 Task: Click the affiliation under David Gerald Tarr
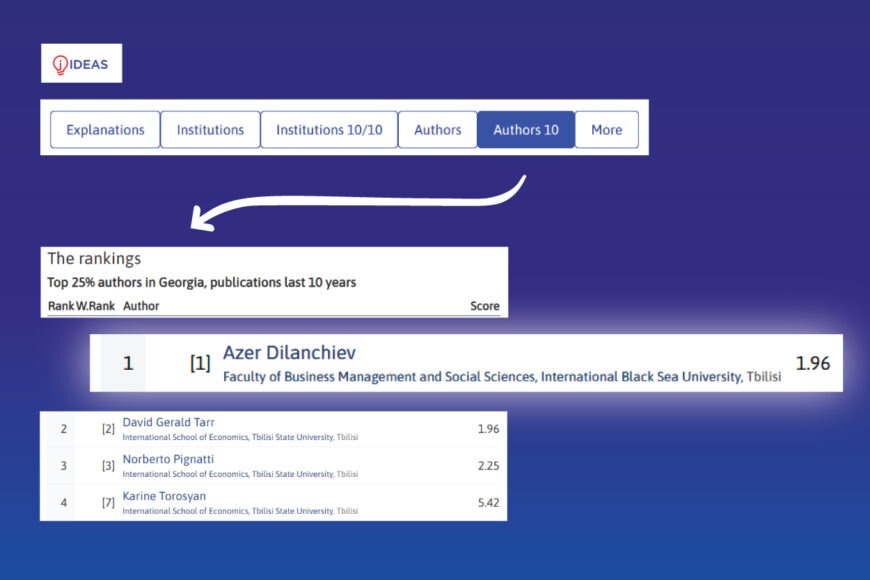240,437
